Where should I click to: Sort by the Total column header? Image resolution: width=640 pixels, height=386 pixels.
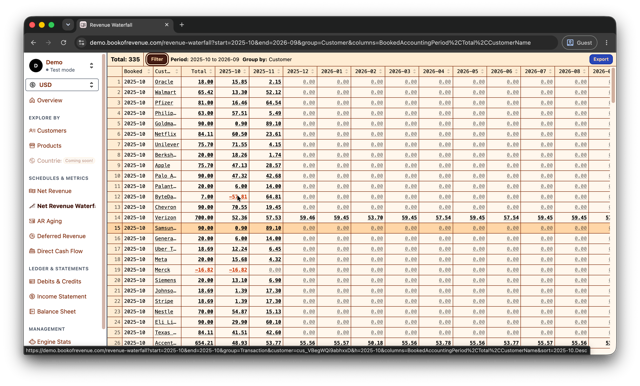point(198,71)
